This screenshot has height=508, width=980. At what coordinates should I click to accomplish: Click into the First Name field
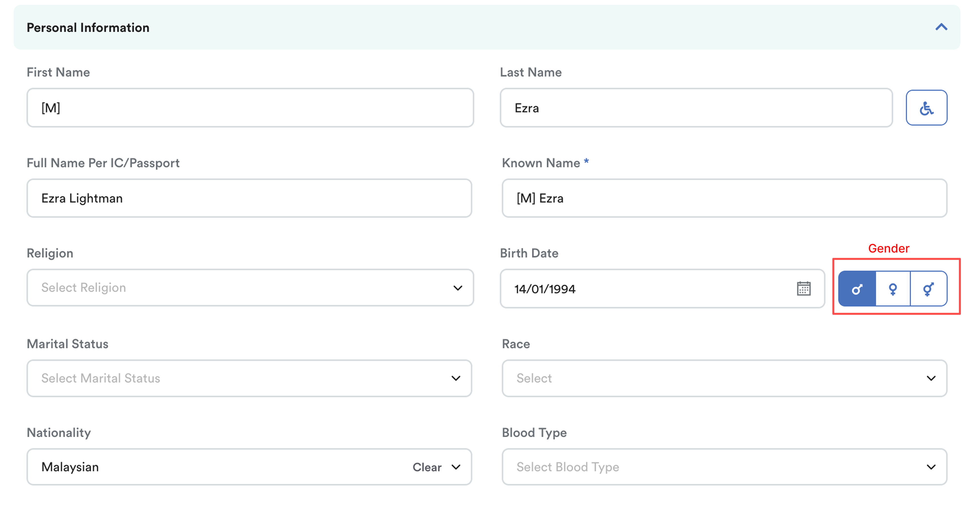pyautogui.click(x=250, y=108)
